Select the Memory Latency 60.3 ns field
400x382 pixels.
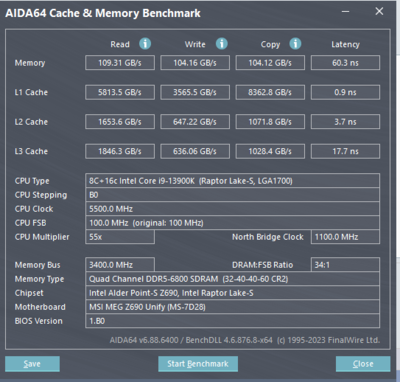[x=345, y=63]
